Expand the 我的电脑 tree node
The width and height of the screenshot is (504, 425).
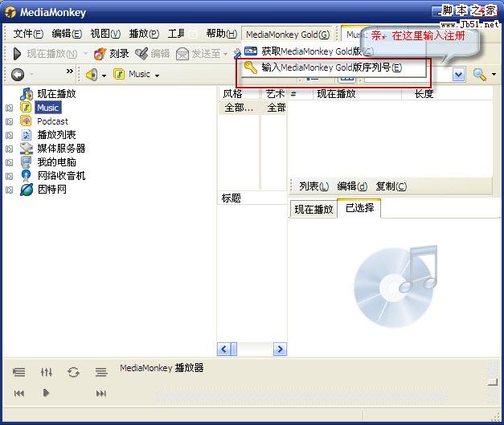click(10, 162)
